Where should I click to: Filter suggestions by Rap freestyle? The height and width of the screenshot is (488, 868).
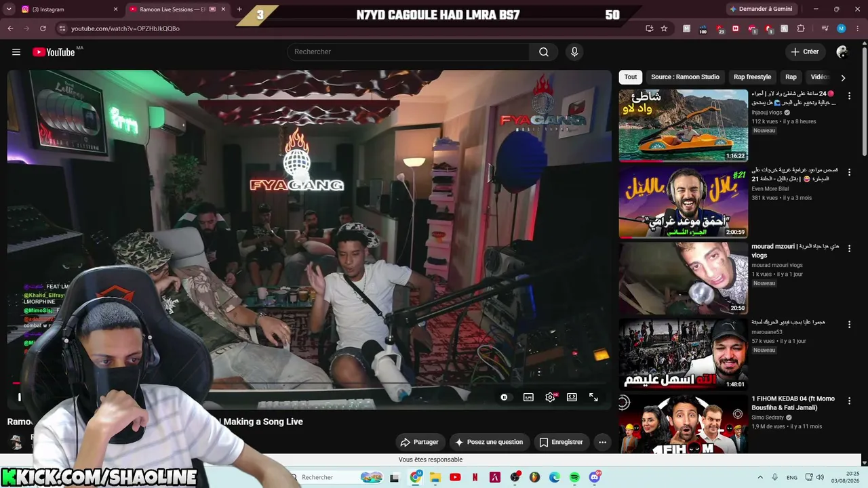coord(752,77)
